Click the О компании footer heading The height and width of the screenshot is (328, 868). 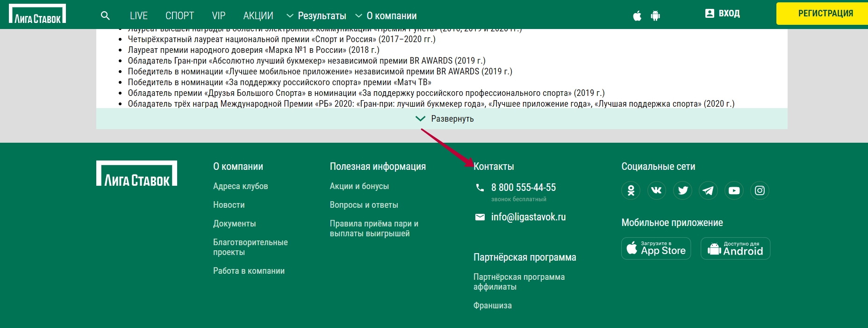point(238,167)
